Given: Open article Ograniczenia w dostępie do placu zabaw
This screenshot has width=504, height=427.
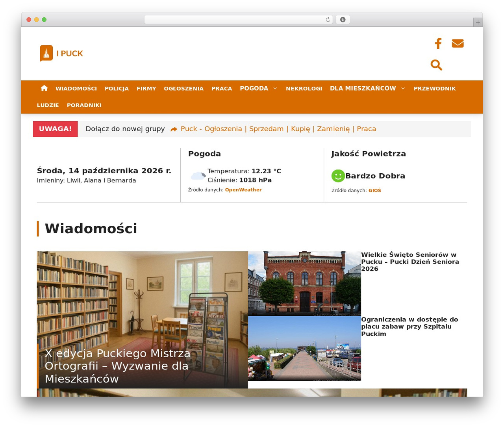Looking at the screenshot, I should pyautogui.click(x=409, y=327).
